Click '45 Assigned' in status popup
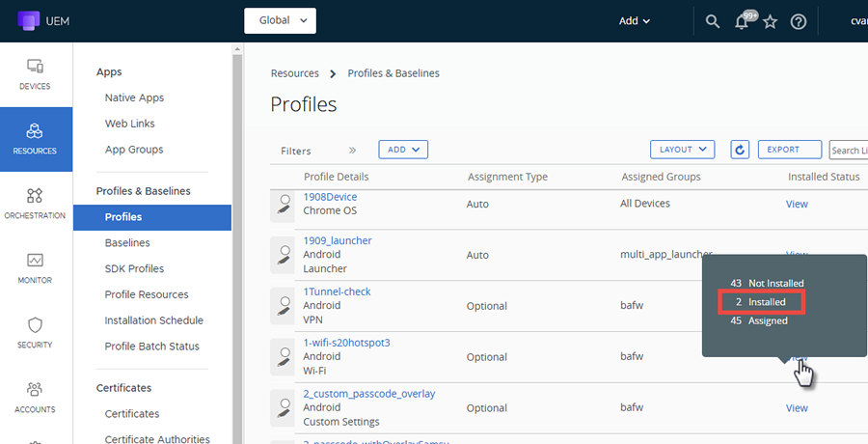Viewport: 868px width, 444px height. [x=759, y=321]
